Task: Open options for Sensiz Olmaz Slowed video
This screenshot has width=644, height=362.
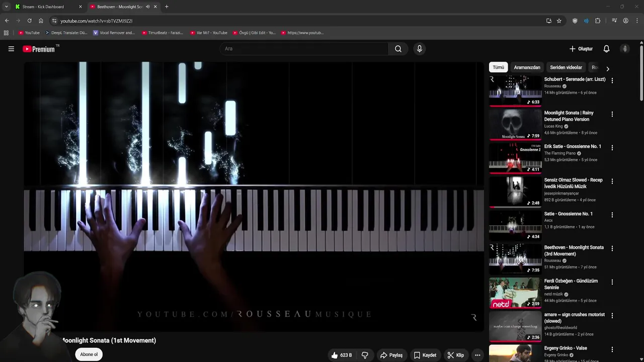Action: click(612, 181)
